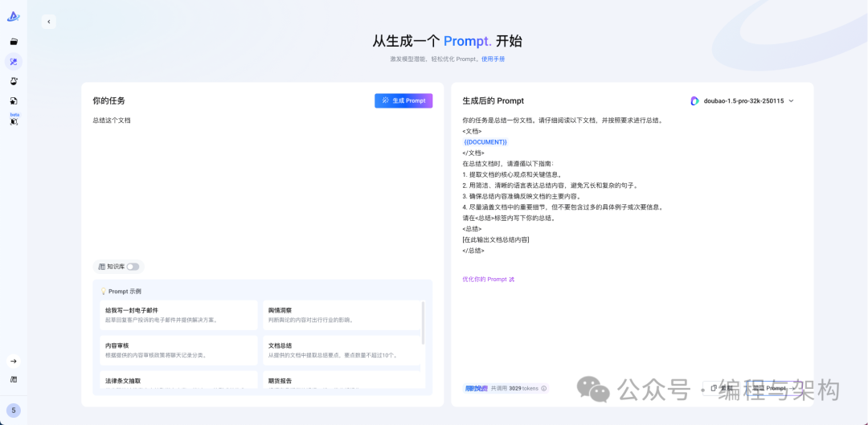Image resolution: width=868 pixels, height=425 pixels.
Task: Click the 共调用 3029 tokens text
Action: [x=515, y=389]
